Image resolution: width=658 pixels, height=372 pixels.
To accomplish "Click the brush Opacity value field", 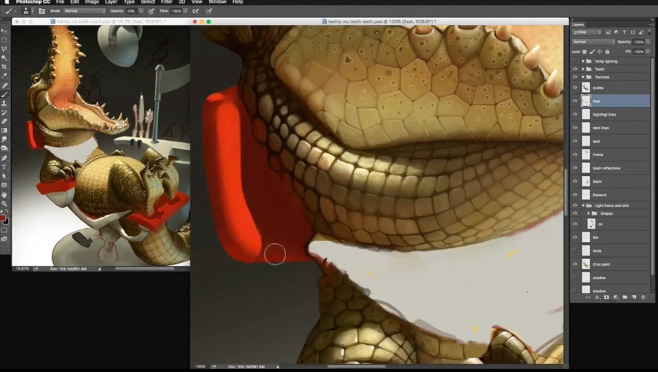I will click(132, 11).
